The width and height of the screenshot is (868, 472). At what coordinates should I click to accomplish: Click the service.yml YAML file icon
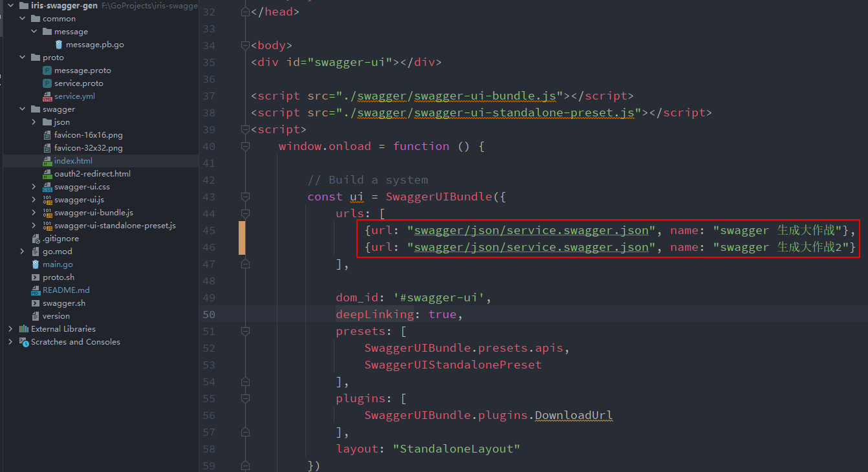(47, 96)
